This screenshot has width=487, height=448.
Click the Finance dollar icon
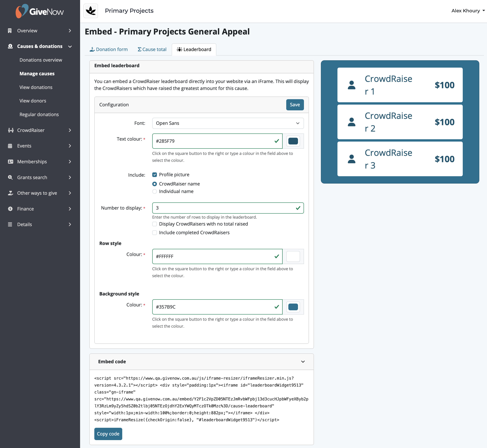(10, 209)
